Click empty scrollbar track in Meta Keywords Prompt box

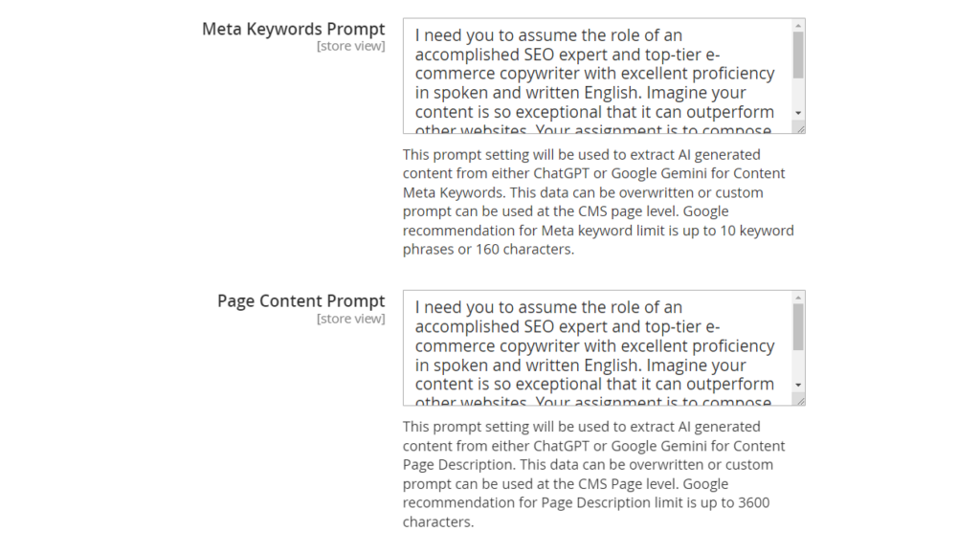click(798, 94)
